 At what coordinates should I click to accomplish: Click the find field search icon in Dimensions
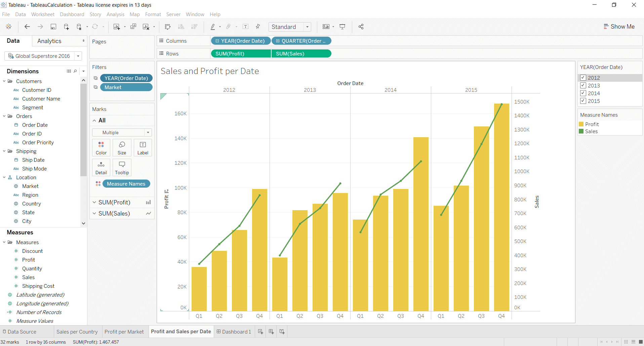[75, 71]
